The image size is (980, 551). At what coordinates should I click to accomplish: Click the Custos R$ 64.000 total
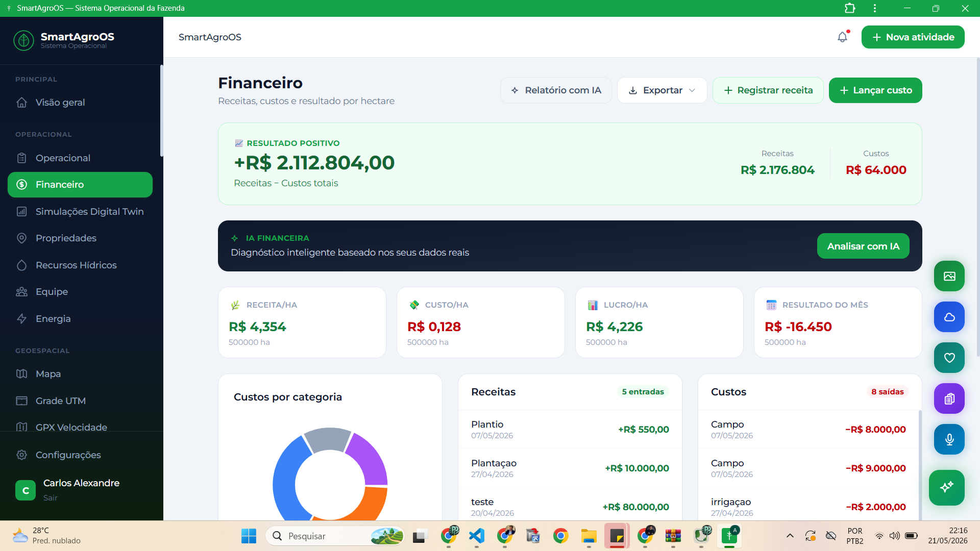(876, 170)
